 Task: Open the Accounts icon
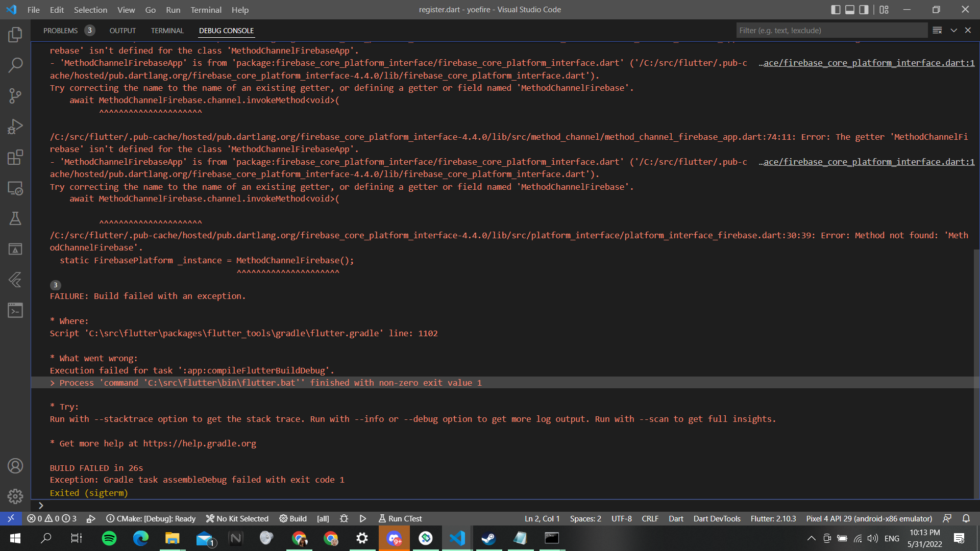15,466
